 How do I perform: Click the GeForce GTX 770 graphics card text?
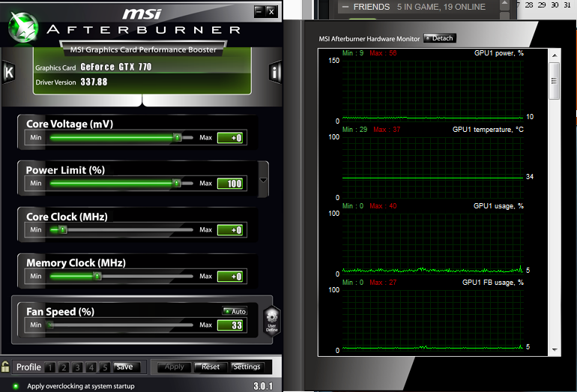coord(116,67)
